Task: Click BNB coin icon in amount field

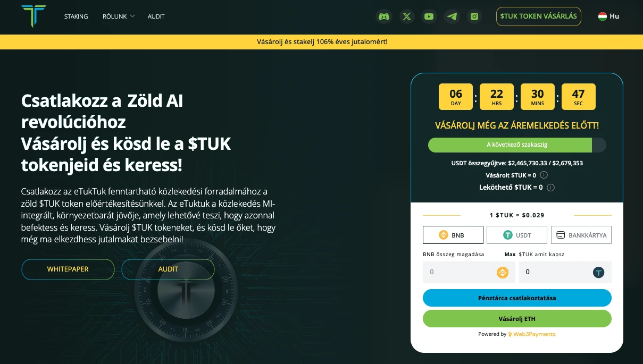Action: click(x=503, y=273)
